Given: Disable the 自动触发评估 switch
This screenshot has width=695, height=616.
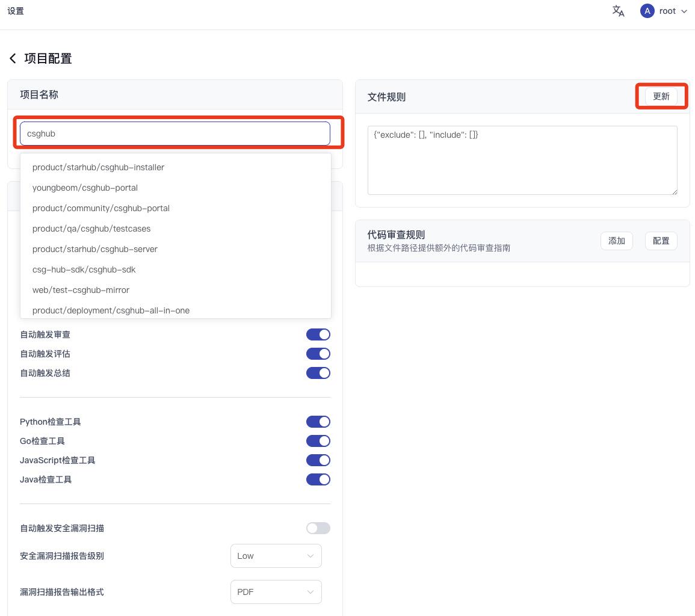Looking at the screenshot, I should (318, 354).
